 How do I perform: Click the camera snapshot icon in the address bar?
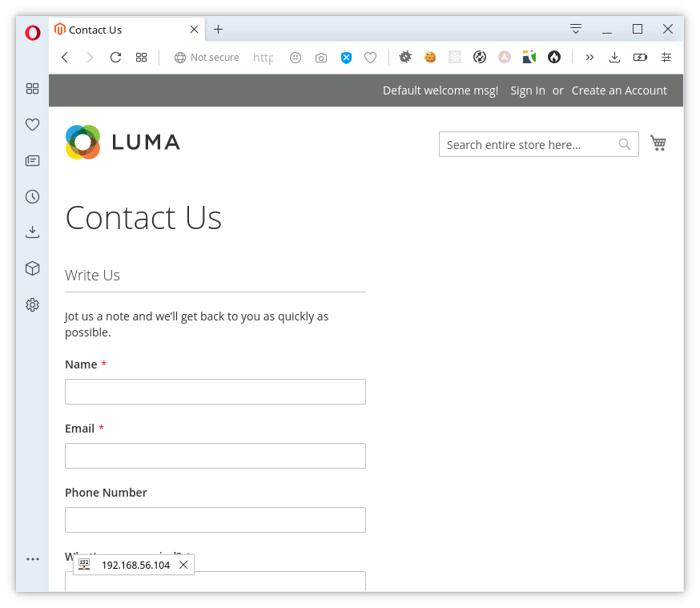(x=321, y=57)
